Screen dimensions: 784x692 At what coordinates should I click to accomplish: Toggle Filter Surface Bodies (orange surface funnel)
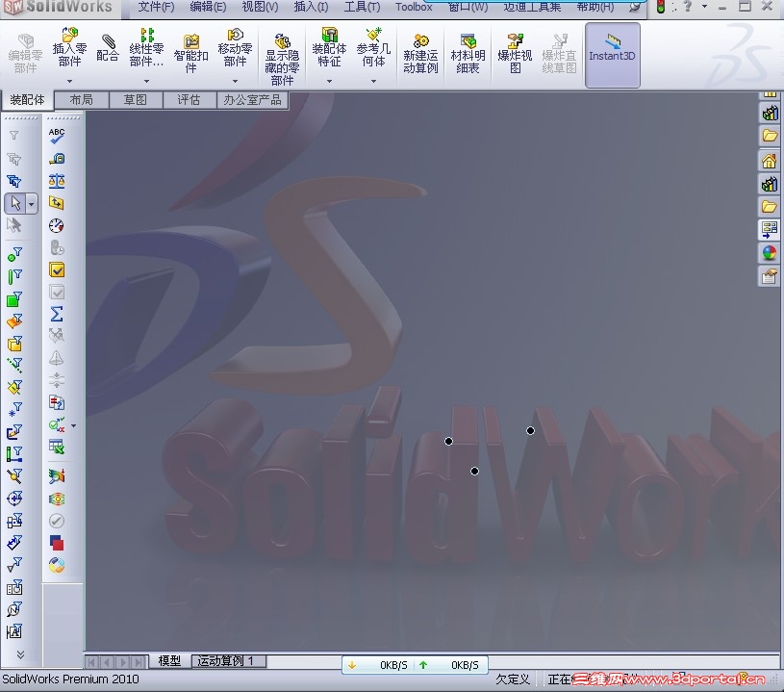click(x=14, y=320)
